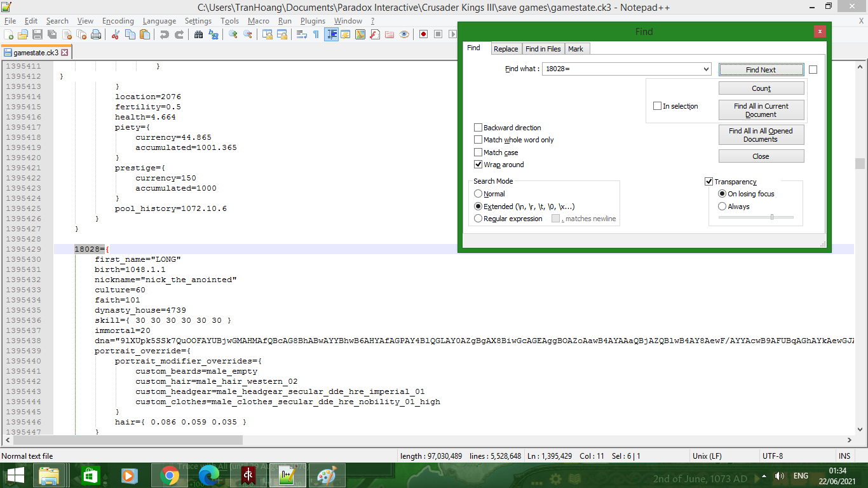Open Folder as Workspace toolbar icon
The width and height of the screenshot is (868, 488).
(390, 34)
